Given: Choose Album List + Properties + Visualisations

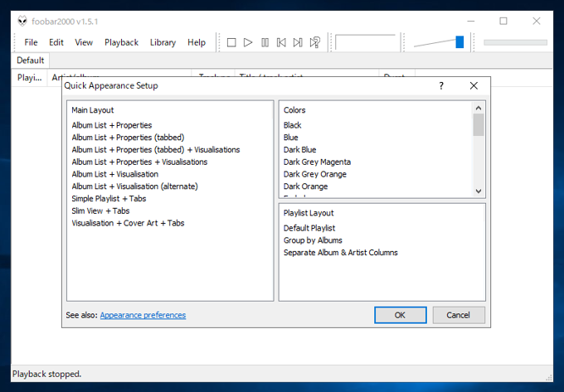Looking at the screenshot, I should (x=139, y=162).
